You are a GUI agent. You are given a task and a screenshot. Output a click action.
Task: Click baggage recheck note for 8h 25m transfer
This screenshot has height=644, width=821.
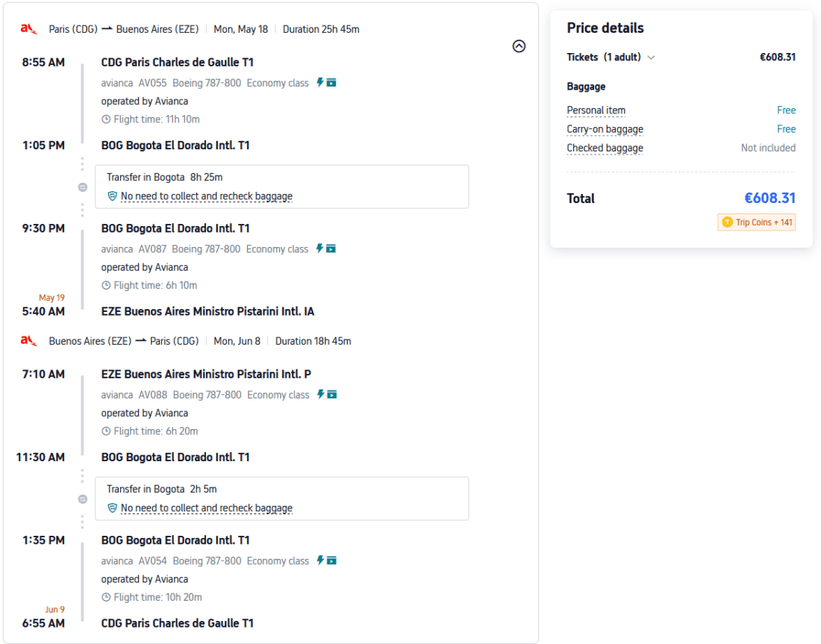[207, 196]
